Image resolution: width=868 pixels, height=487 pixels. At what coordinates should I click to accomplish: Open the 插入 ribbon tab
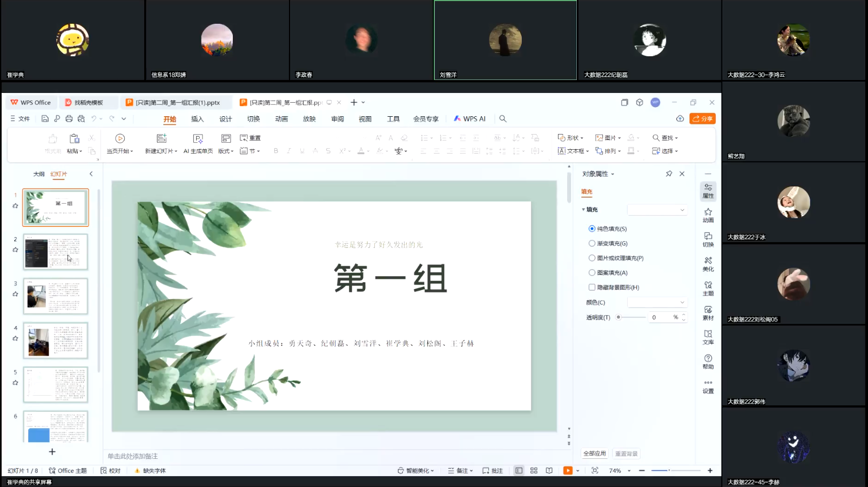point(197,119)
